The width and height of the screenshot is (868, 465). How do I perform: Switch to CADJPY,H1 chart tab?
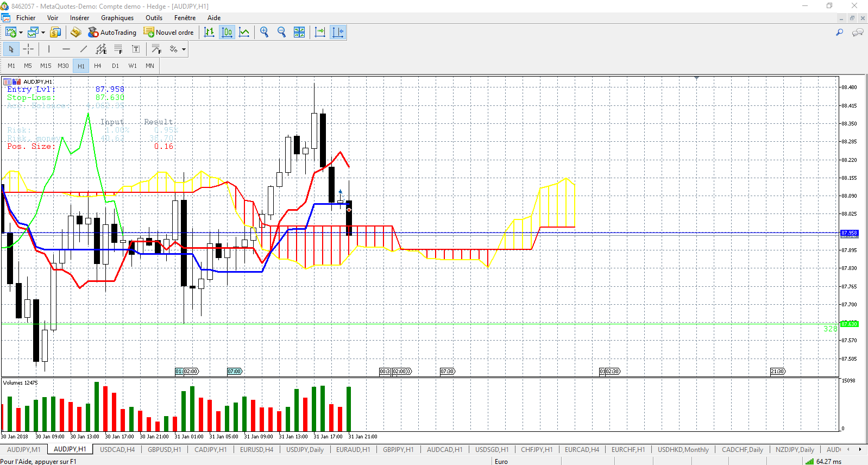211,449
